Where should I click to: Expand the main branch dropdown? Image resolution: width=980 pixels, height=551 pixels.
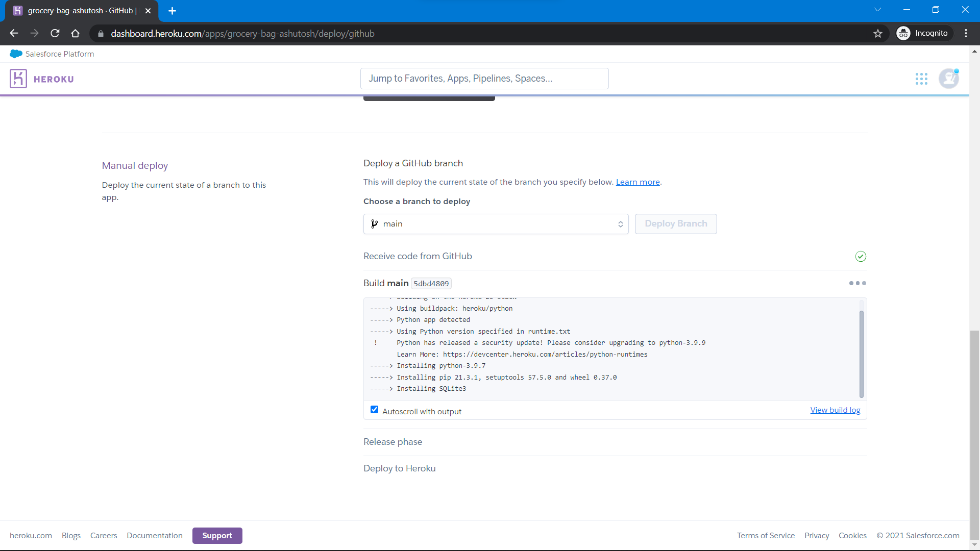coord(496,224)
